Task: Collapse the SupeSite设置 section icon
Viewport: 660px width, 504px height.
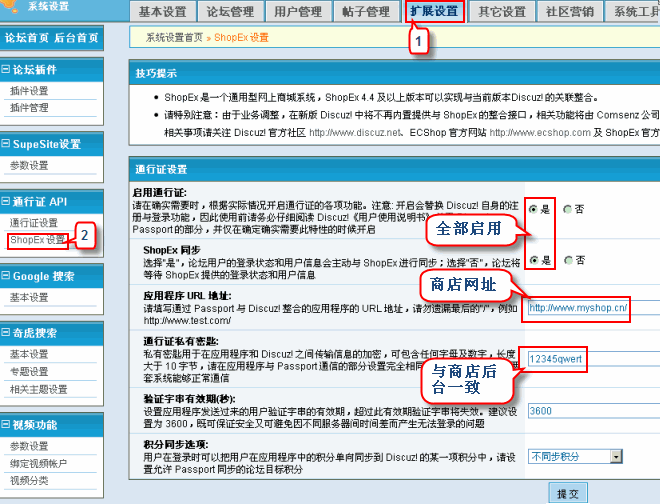Action: (x=6, y=144)
